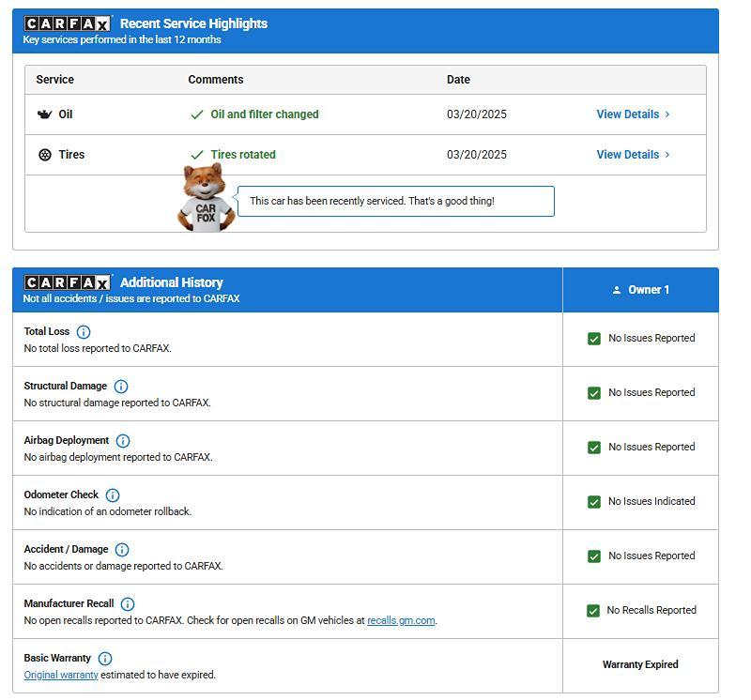The width and height of the screenshot is (751, 700).
Task: Click 'No total loss reported to CARFAX.' text
Action: click(x=98, y=348)
